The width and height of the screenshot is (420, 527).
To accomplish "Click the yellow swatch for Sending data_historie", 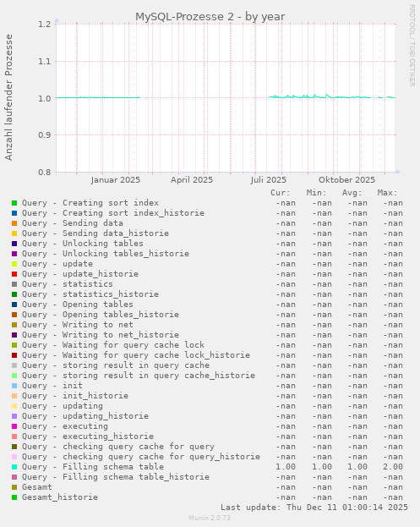I will tap(14, 233).
